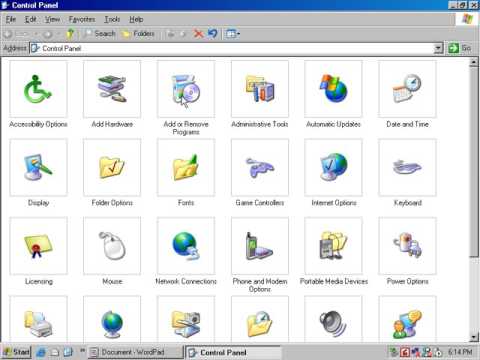Click the 'Game Controllers' text label
480x360 pixels.
click(260, 203)
